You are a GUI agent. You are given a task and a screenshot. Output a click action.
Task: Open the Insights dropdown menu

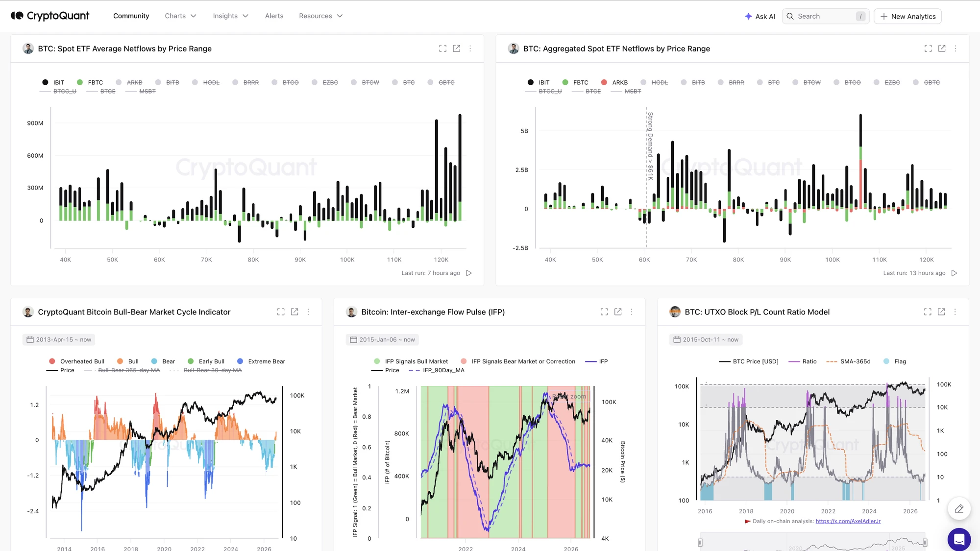tap(230, 16)
